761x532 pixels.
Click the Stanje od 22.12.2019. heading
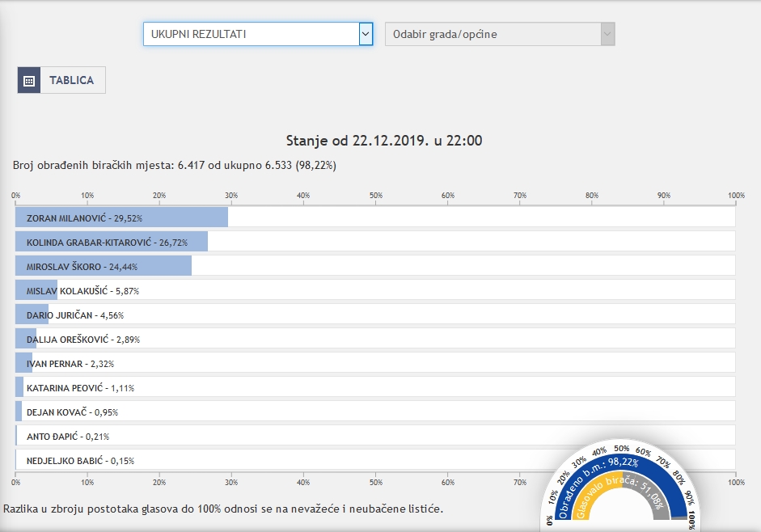(x=384, y=140)
